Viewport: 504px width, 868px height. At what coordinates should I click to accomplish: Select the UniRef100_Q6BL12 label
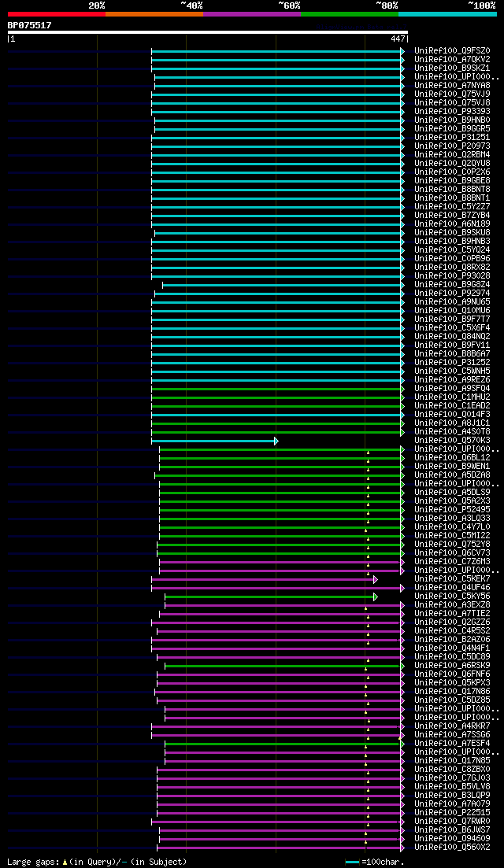pos(452,457)
